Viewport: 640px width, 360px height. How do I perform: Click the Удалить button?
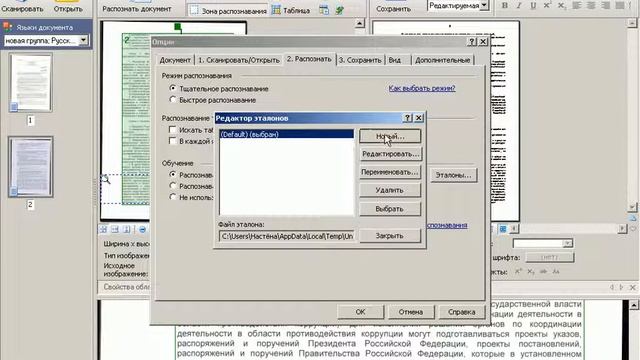tap(390, 190)
